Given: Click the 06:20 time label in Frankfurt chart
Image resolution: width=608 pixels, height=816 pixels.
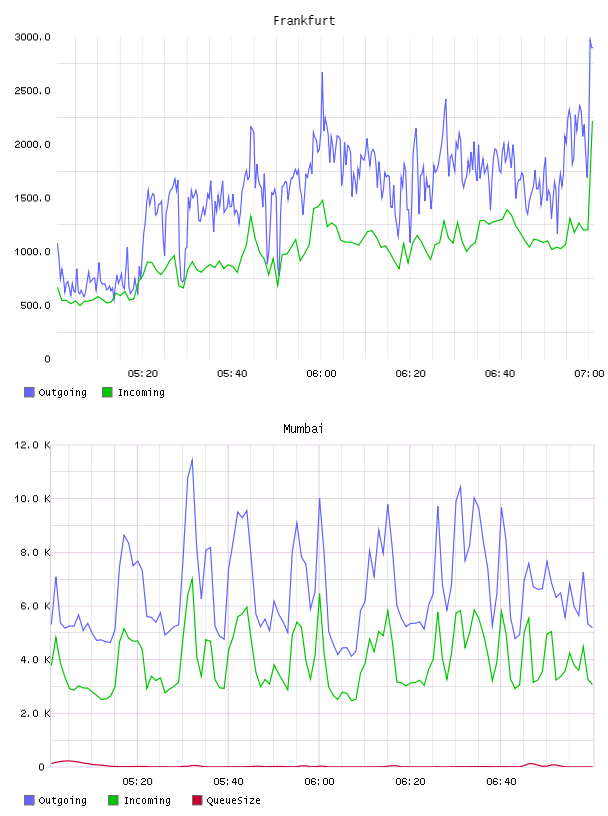Looking at the screenshot, I should pyautogui.click(x=410, y=374).
